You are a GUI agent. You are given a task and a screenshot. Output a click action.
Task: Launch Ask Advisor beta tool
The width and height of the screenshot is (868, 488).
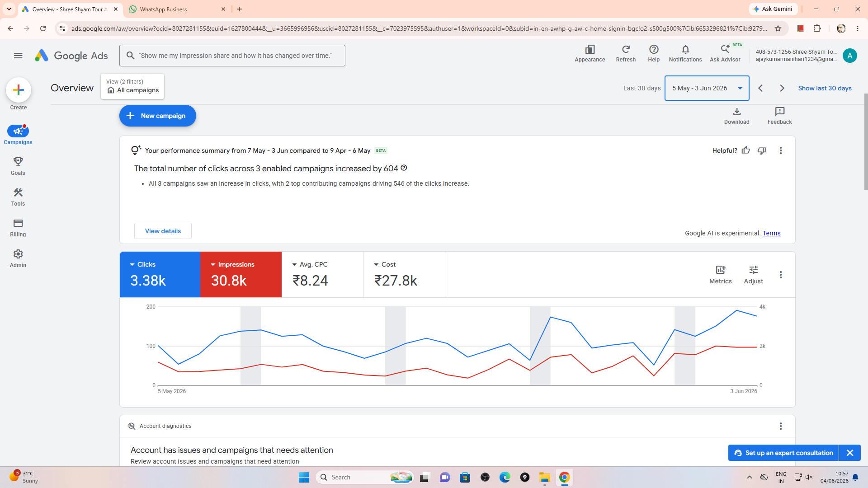725,53
